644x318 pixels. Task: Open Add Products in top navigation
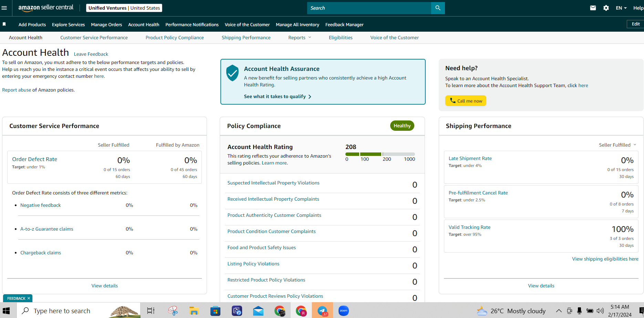tap(32, 24)
